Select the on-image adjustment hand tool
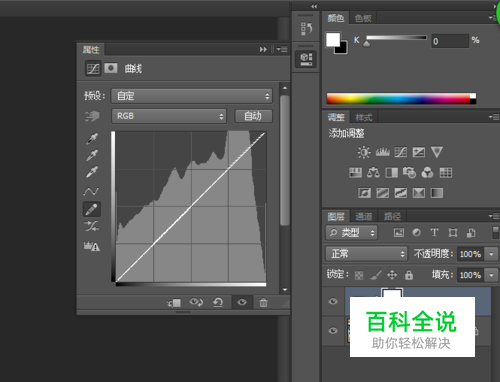The width and height of the screenshot is (500, 382). 92,116
